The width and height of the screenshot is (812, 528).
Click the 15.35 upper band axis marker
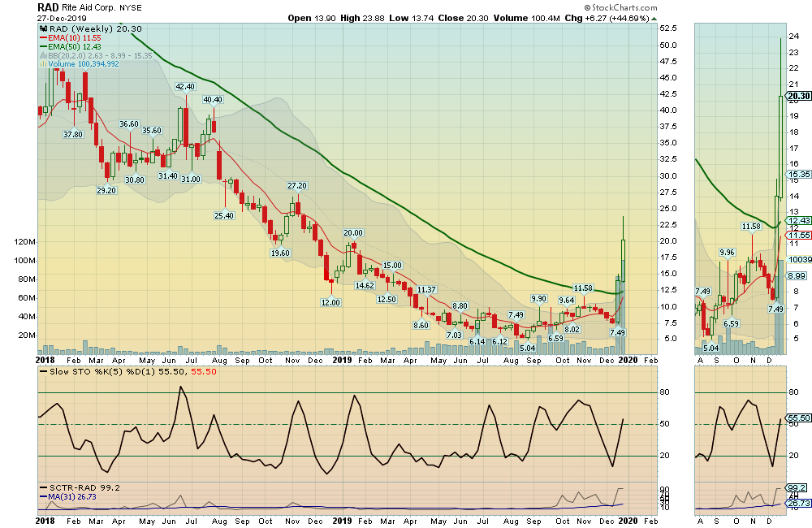[800, 174]
